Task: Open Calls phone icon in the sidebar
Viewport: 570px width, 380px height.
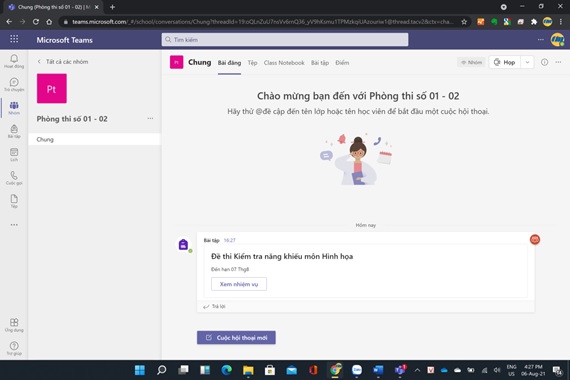Action: (x=14, y=178)
